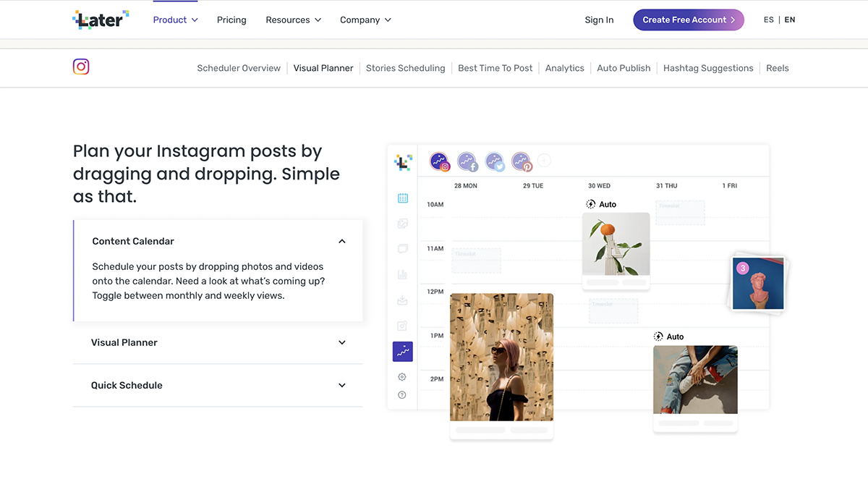Click the highlighted analytics icon in sidebar

[403, 352]
